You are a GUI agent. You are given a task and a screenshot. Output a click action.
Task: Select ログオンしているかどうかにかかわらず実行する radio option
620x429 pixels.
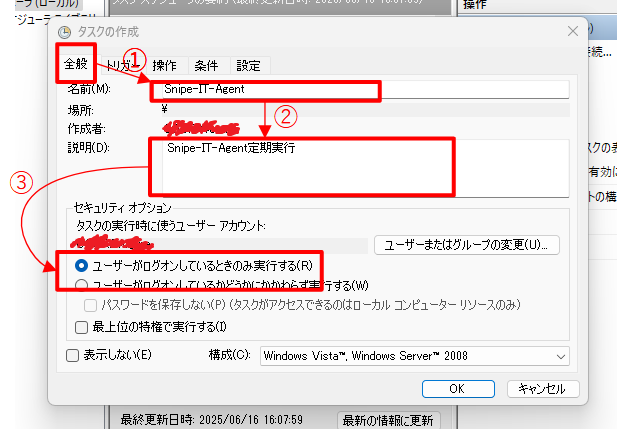[x=81, y=285]
